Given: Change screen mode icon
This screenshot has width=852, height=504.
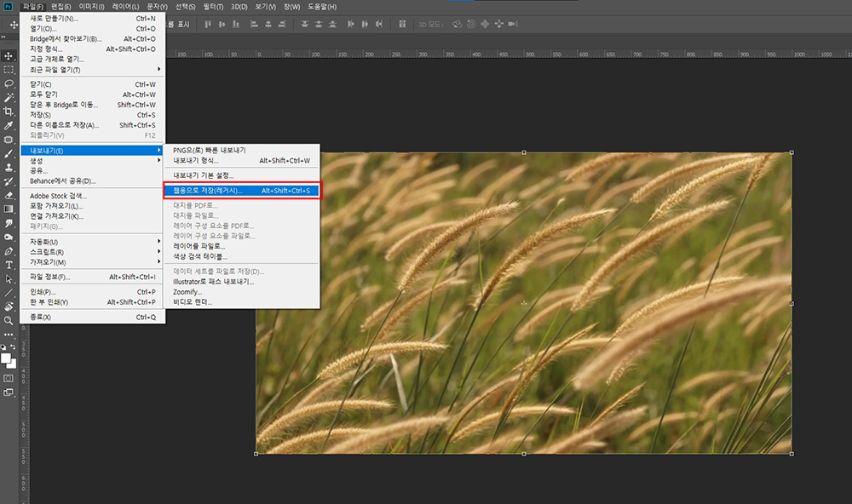Looking at the screenshot, I should (9, 392).
